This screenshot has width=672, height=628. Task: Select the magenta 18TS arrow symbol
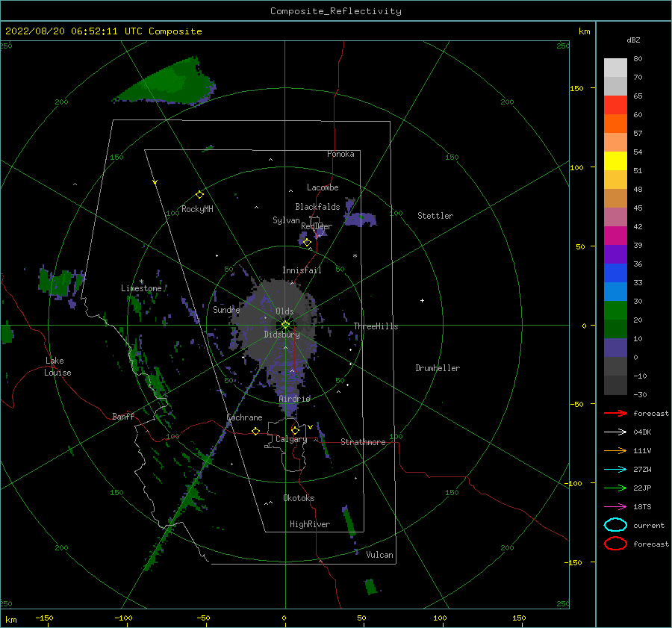click(x=615, y=507)
